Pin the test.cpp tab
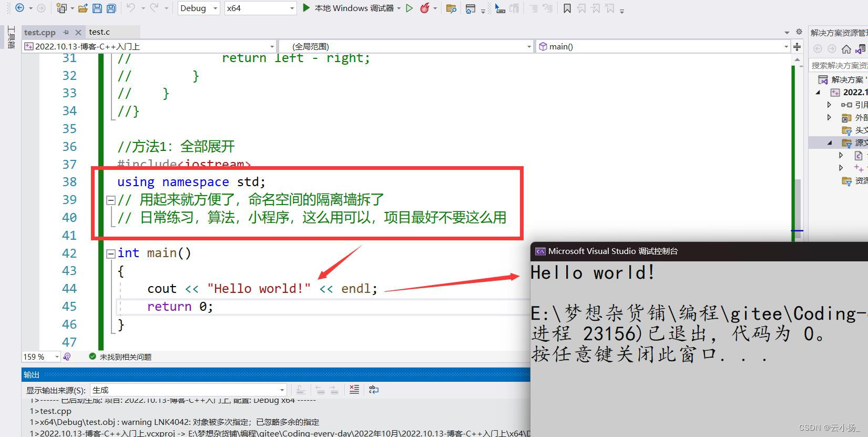This screenshot has height=437, width=868. tap(66, 32)
